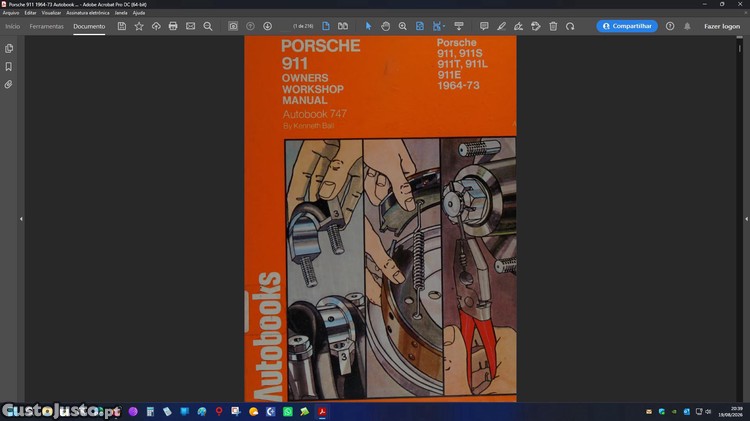Screen dimensions: 750x421
Task: Open the Arquivo menu
Action: [11, 13]
